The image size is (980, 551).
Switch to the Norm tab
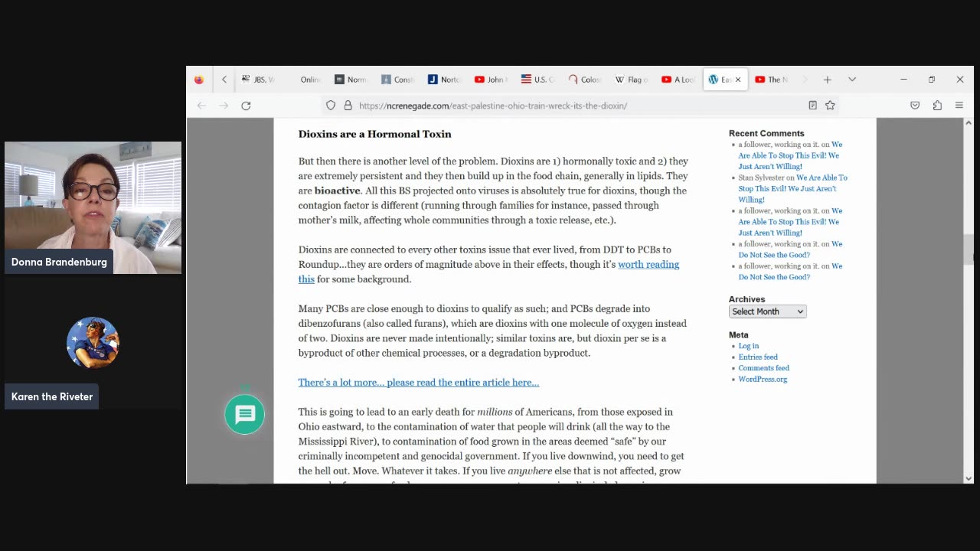coord(351,80)
